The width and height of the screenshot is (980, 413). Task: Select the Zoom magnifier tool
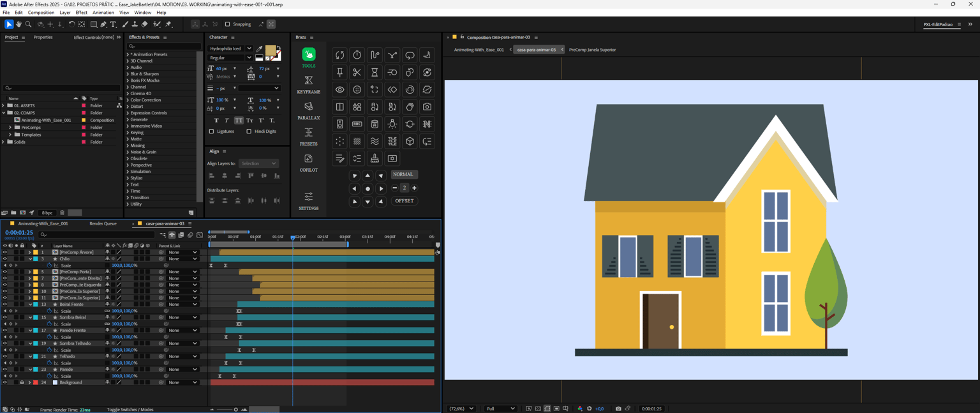click(x=28, y=24)
